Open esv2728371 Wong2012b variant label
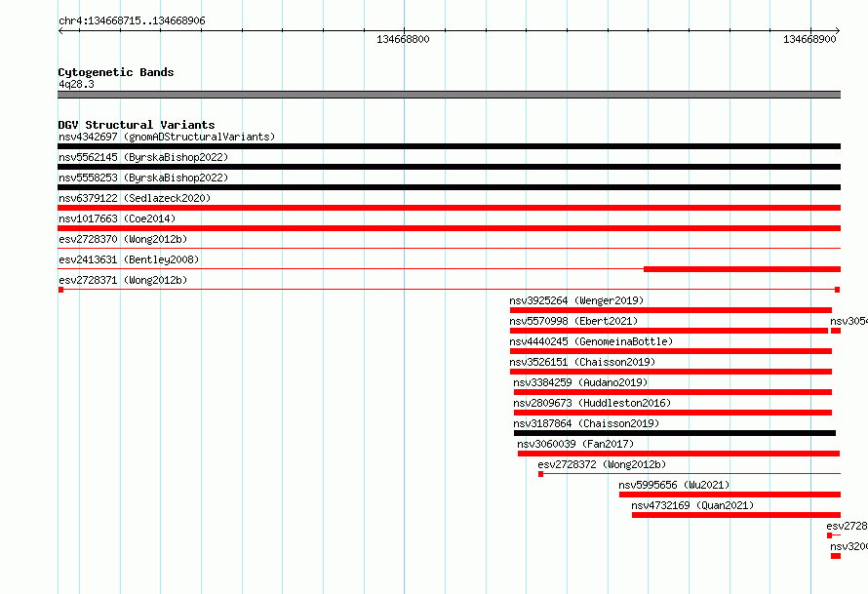 (x=123, y=280)
